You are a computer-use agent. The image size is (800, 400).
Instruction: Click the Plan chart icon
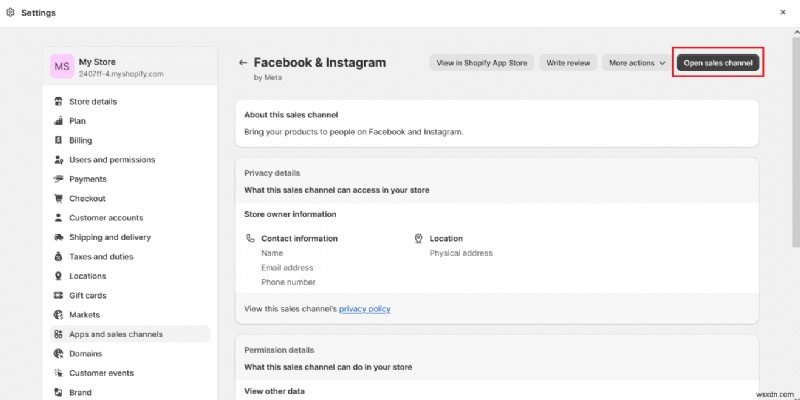pos(58,121)
